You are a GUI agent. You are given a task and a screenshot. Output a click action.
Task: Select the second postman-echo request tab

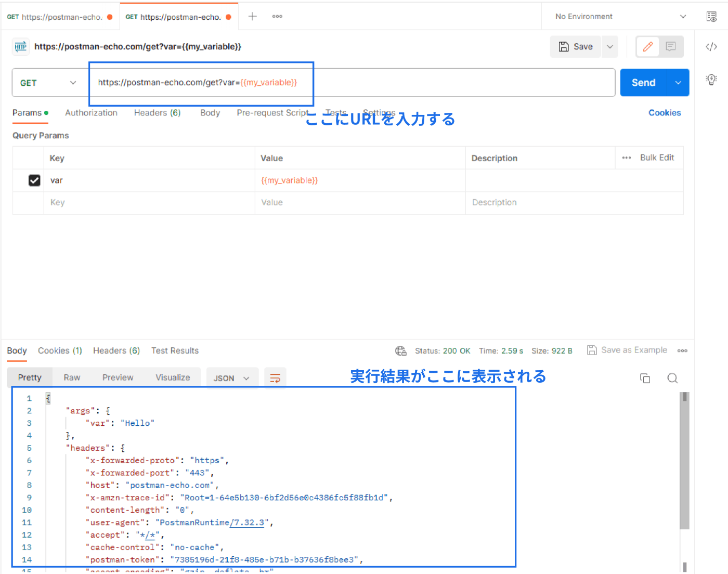(178, 17)
